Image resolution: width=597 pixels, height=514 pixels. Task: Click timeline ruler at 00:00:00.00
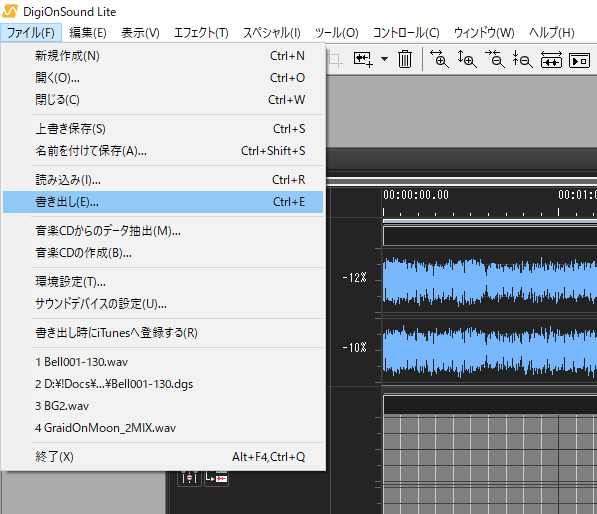point(416,195)
